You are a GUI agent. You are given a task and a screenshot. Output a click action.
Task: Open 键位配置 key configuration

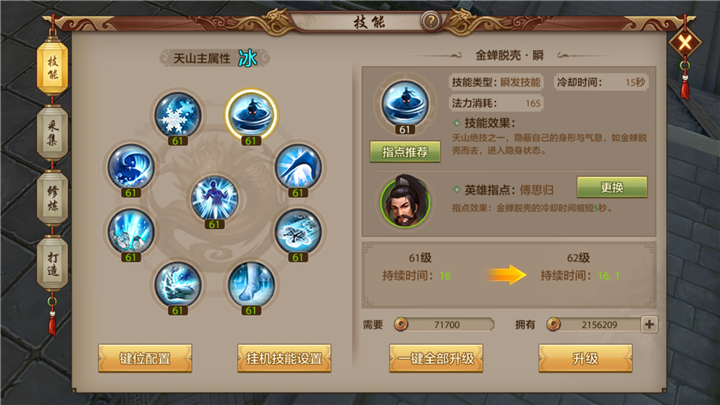pyautogui.click(x=145, y=358)
